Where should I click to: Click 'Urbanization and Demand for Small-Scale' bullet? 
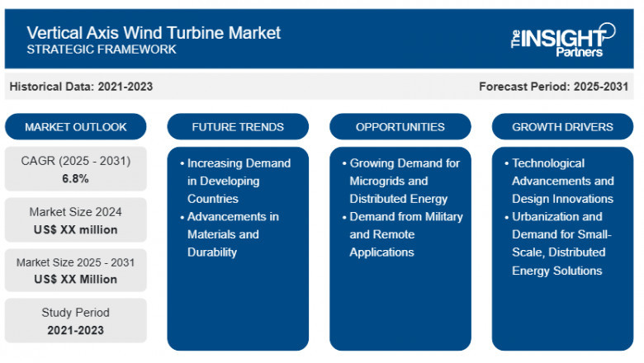pos(559,243)
